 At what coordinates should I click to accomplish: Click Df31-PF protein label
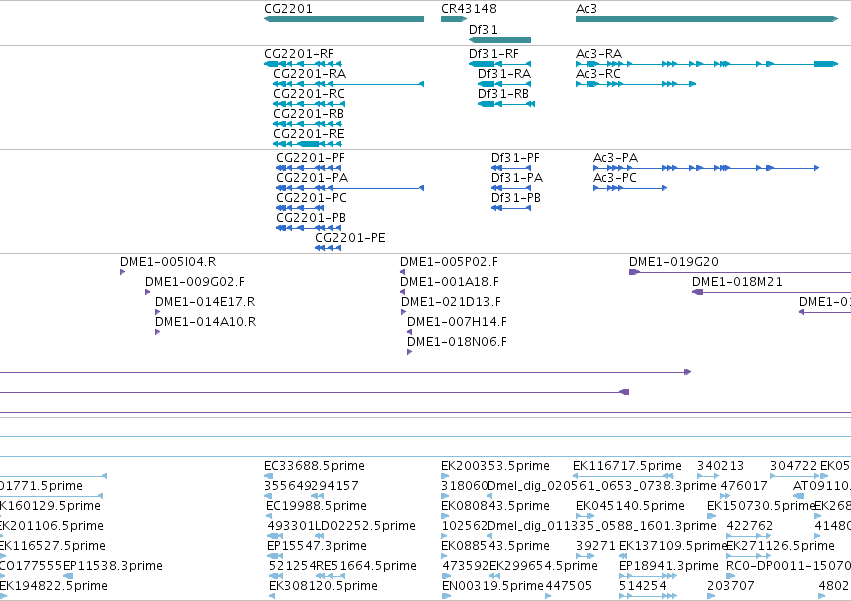click(x=516, y=157)
